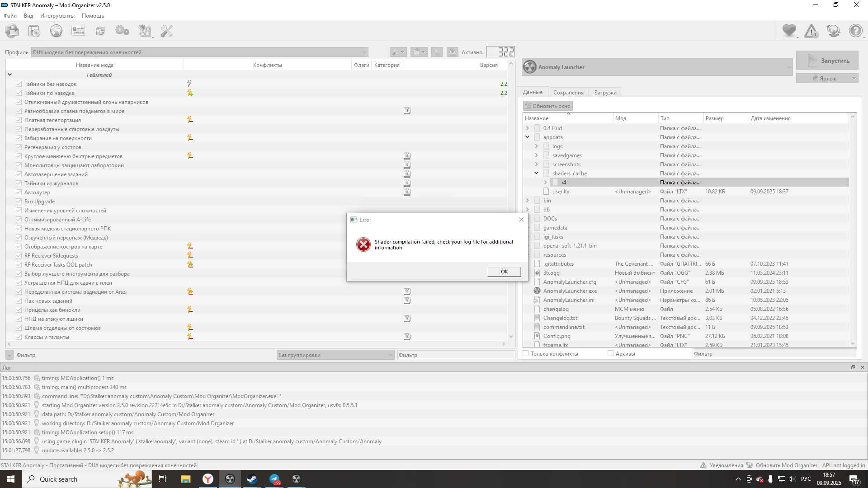This screenshot has height=488, width=868.
Task: Select the AnomalyLauncher.exe file row
Action: (x=686, y=291)
